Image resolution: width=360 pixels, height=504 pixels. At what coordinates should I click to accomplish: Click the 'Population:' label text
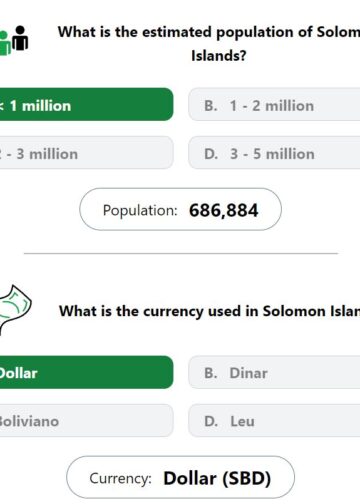(140, 211)
